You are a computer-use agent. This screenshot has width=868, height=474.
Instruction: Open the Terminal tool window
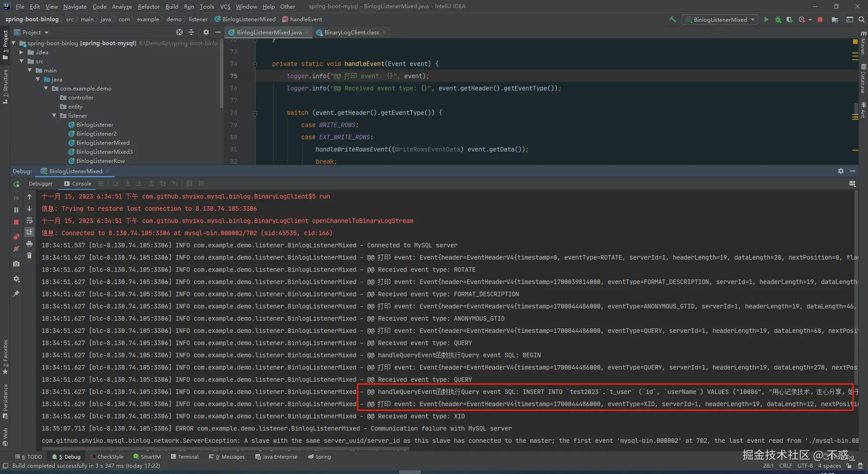[x=184, y=457]
